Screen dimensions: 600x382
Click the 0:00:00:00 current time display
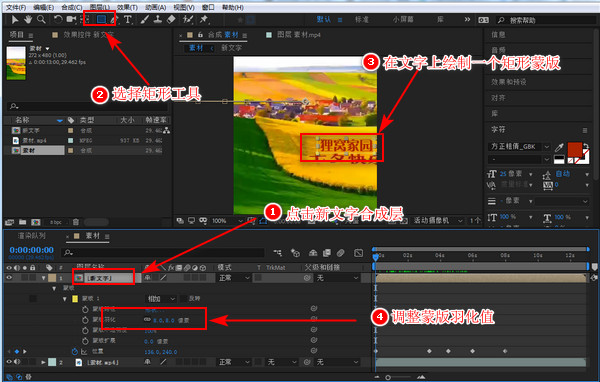32,250
